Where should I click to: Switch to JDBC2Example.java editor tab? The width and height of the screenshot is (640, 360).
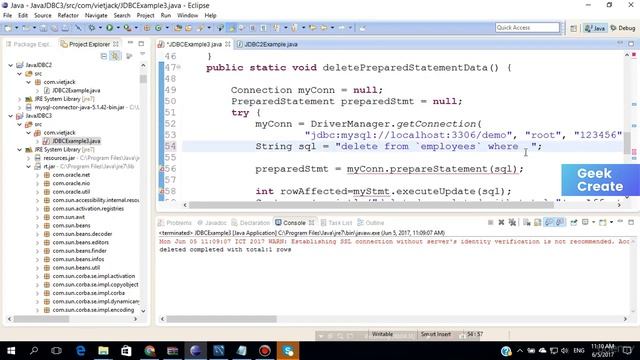click(x=267, y=44)
